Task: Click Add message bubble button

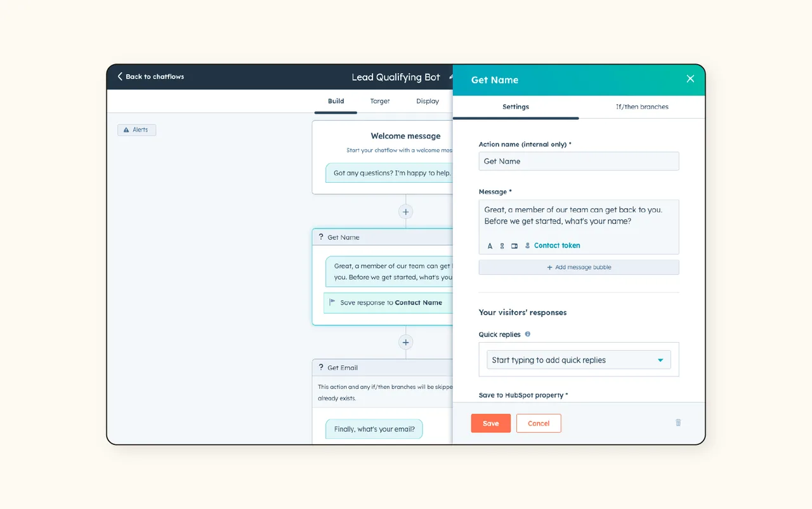Action: coord(579,267)
